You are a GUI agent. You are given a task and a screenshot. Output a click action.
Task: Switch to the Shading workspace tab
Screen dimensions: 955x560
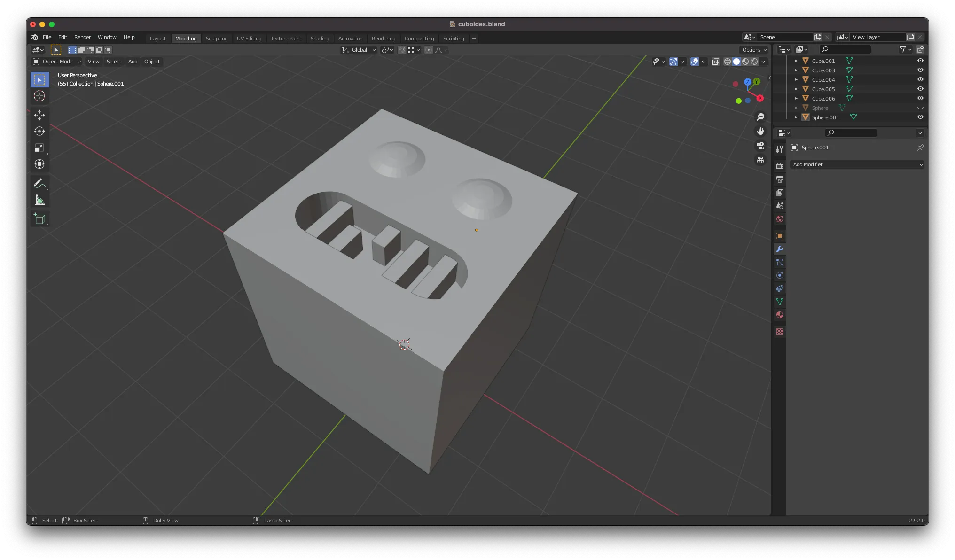pos(320,38)
